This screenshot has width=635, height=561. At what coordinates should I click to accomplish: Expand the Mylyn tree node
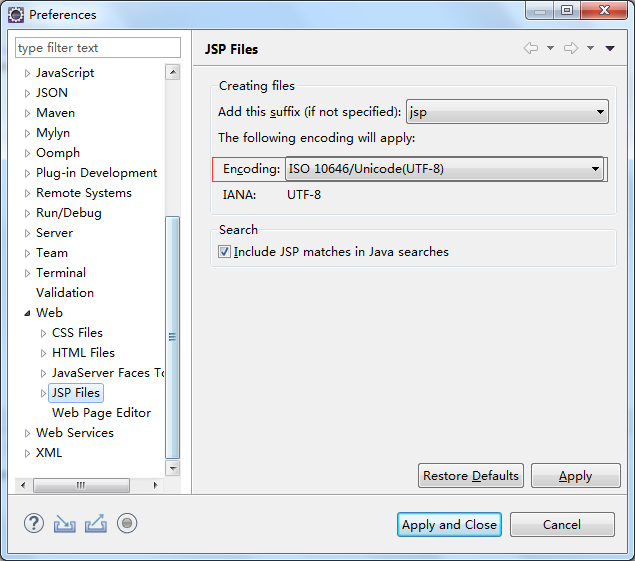27,133
